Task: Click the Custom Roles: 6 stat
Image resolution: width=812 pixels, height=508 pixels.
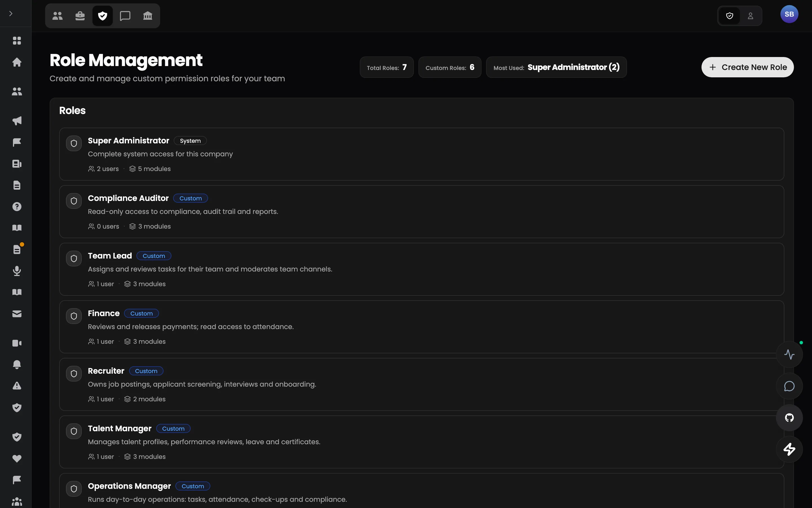Action: point(450,67)
